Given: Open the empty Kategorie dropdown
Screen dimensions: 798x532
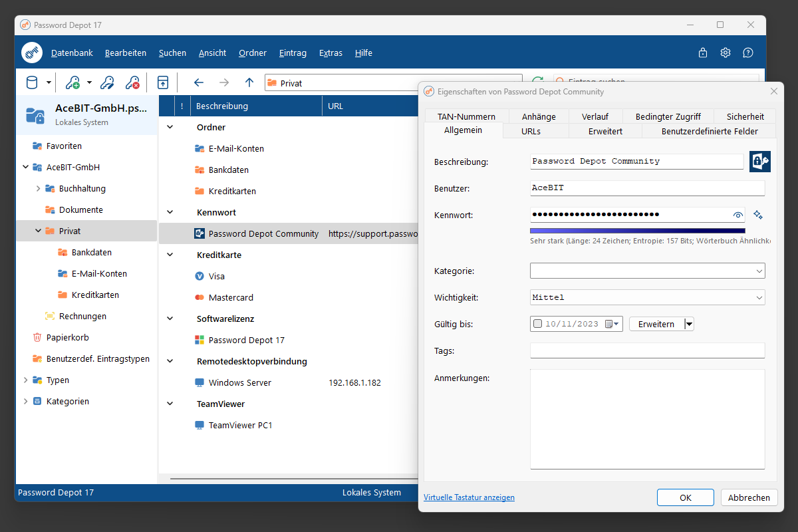Looking at the screenshot, I should point(759,271).
